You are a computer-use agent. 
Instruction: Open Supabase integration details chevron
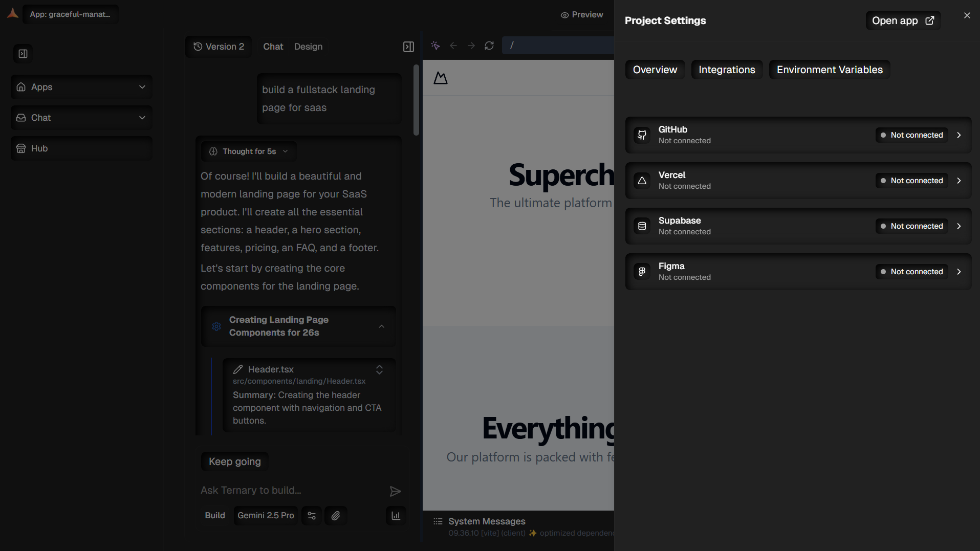959,226
